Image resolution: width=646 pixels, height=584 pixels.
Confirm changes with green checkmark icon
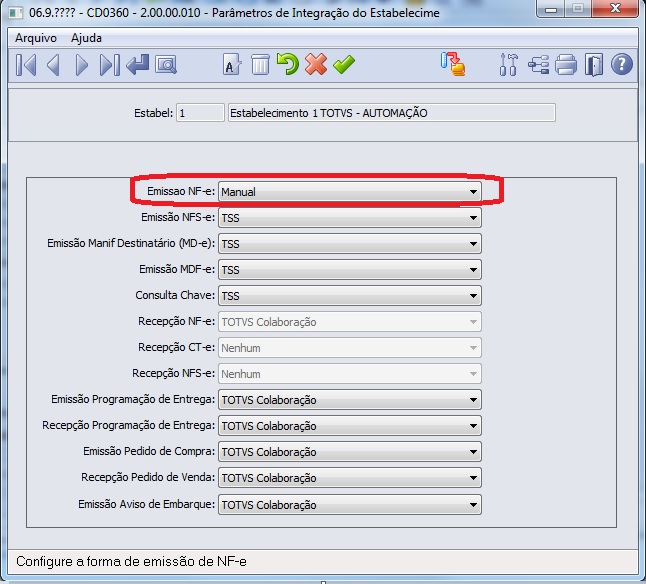point(344,65)
